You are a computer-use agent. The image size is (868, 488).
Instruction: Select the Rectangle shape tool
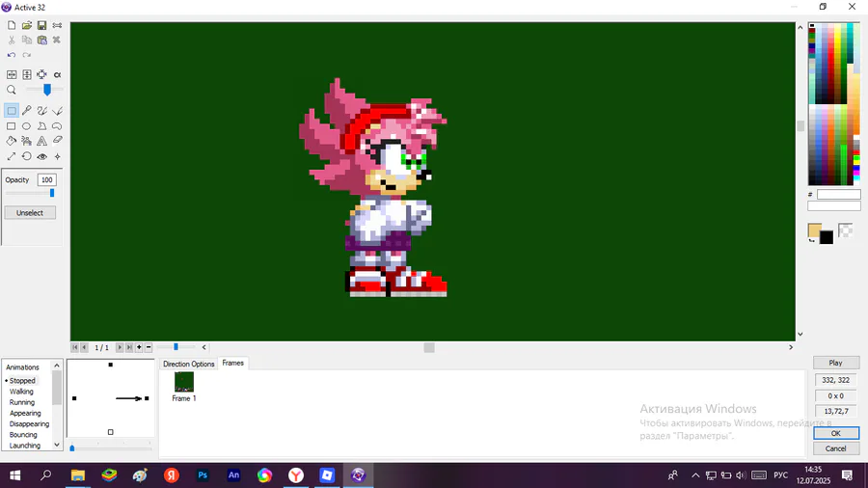[11, 126]
